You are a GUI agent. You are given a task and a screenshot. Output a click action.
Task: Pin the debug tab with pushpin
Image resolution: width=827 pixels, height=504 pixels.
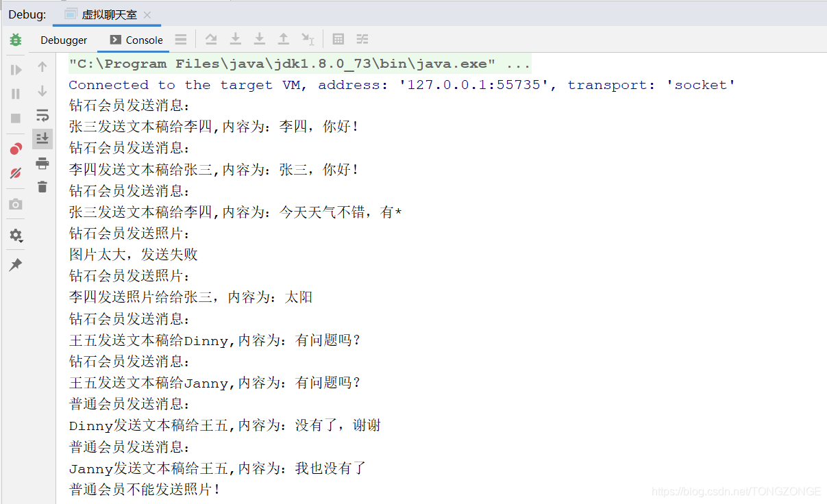[16, 264]
